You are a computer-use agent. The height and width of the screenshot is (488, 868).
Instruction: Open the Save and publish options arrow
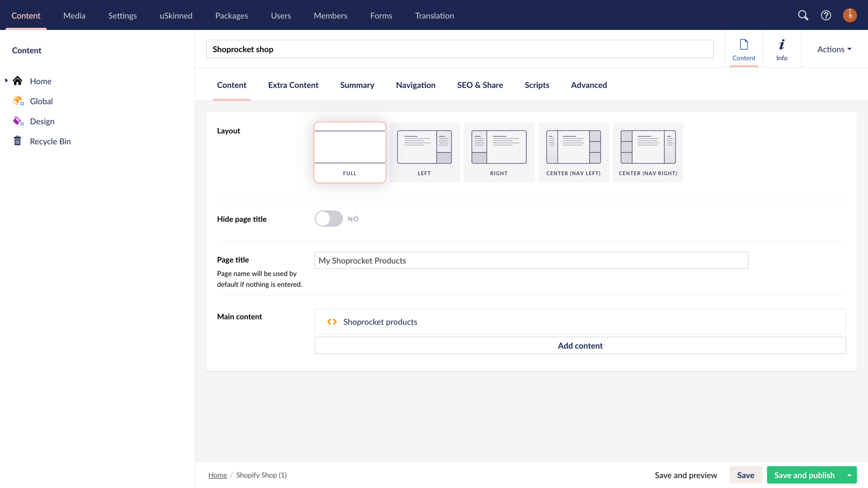[850, 474]
